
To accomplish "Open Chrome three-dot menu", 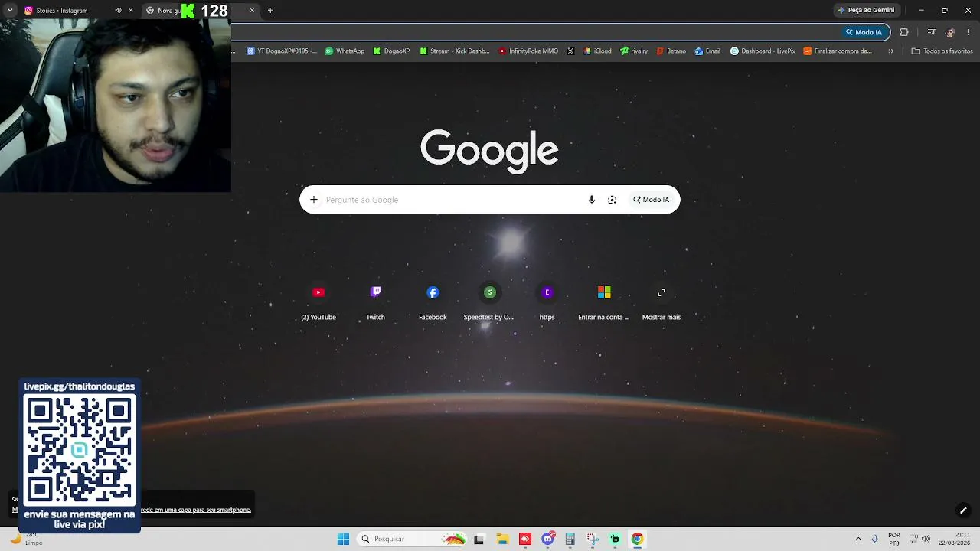I will coord(969,32).
